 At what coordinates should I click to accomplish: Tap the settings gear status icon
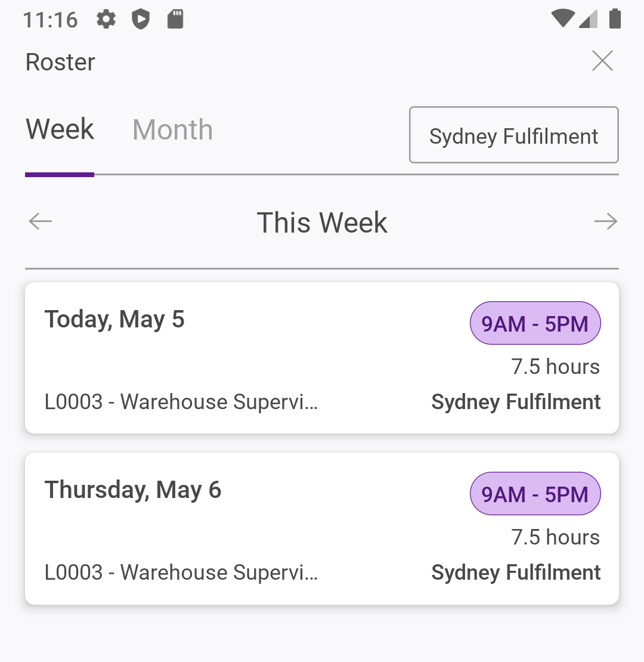pos(106,20)
